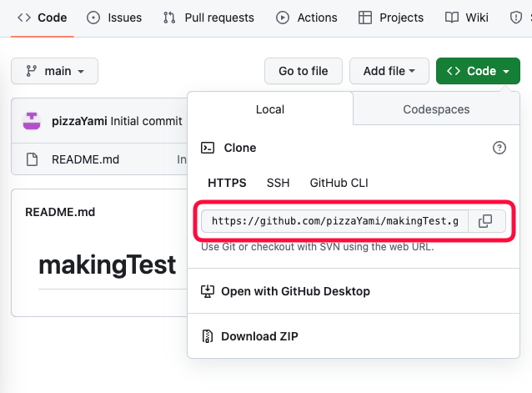Open the Projects tab
The width and height of the screenshot is (532, 393).
click(391, 18)
